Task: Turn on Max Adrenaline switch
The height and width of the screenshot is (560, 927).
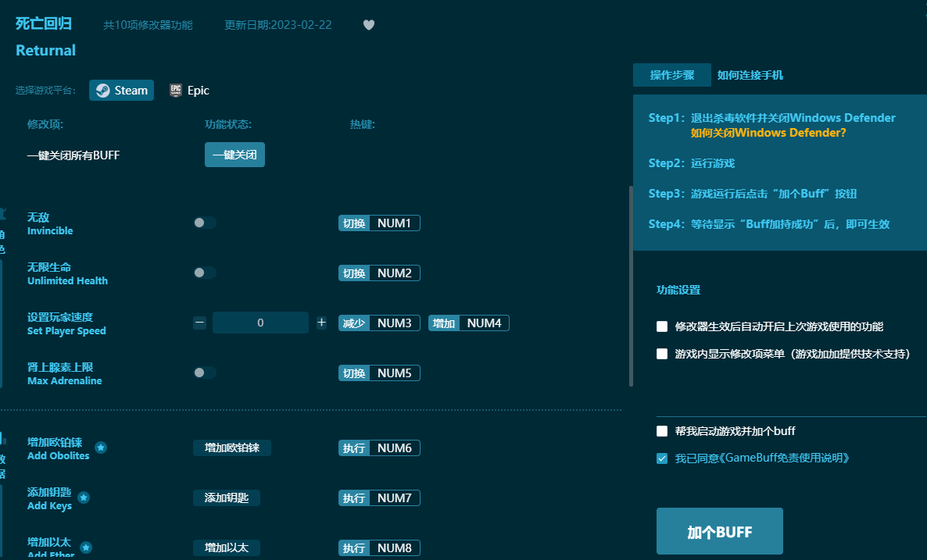Action: pyautogui.click(x=205, y=373)
